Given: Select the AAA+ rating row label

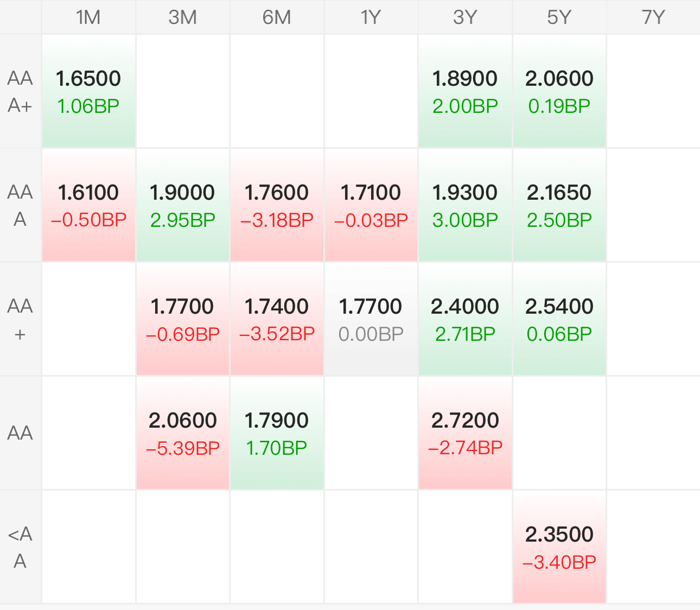Looking at the screenshot, I should pos(20,91).
